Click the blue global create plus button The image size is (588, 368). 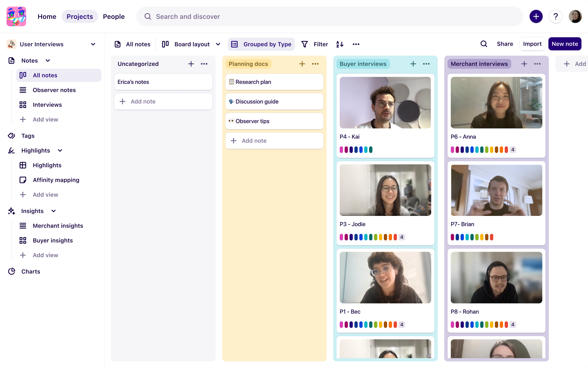pyautogui.click(x=536, y=16)
